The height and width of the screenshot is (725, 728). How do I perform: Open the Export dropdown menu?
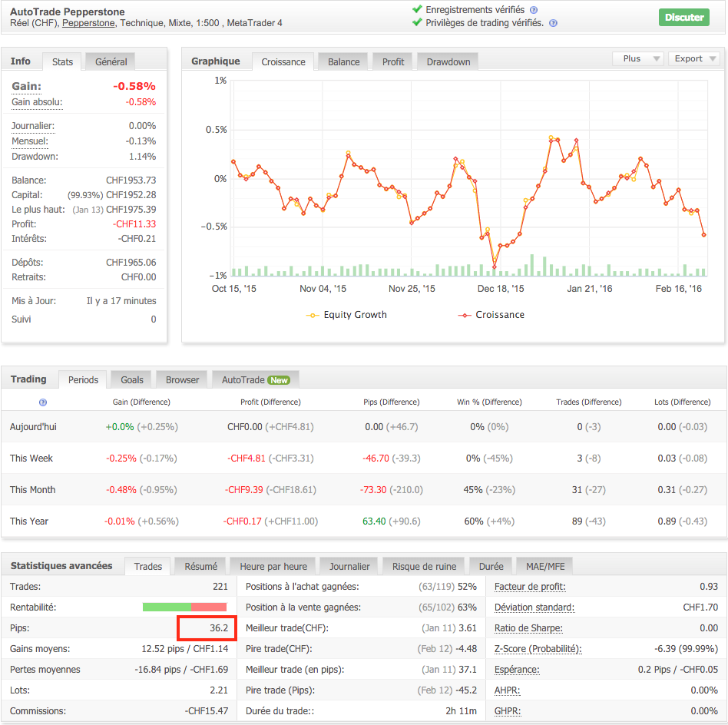pyautogui.click(x=693, y=58)
